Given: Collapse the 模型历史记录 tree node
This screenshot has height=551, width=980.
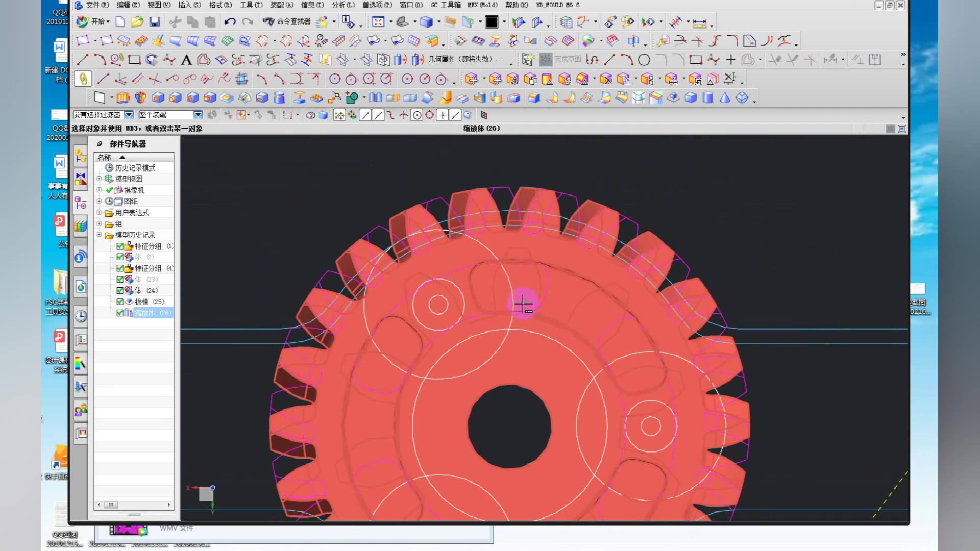Looking at the screenshot, I should tap(99, 235).
